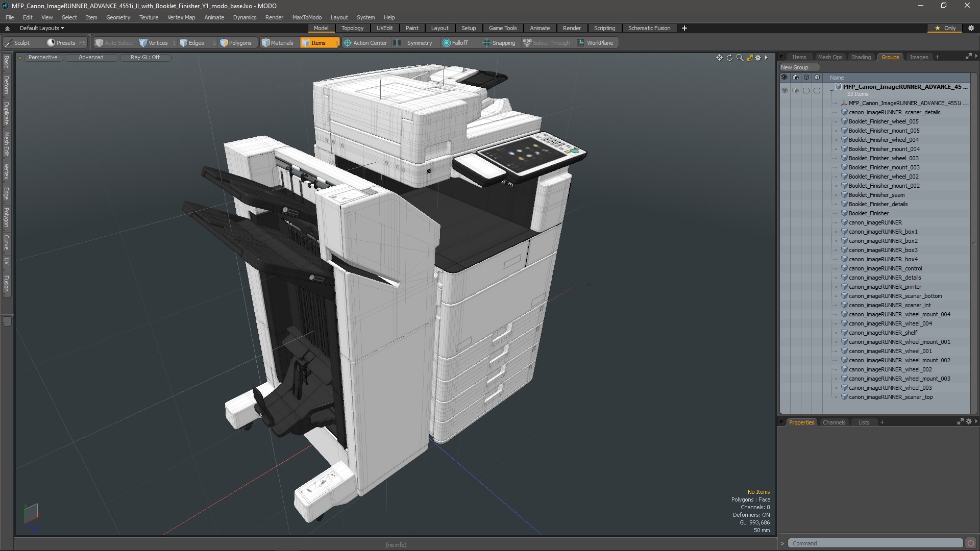Click the command history arrow icon
Image resolution: width=980 pixels, height=551 pixels.
pos(782,543)
